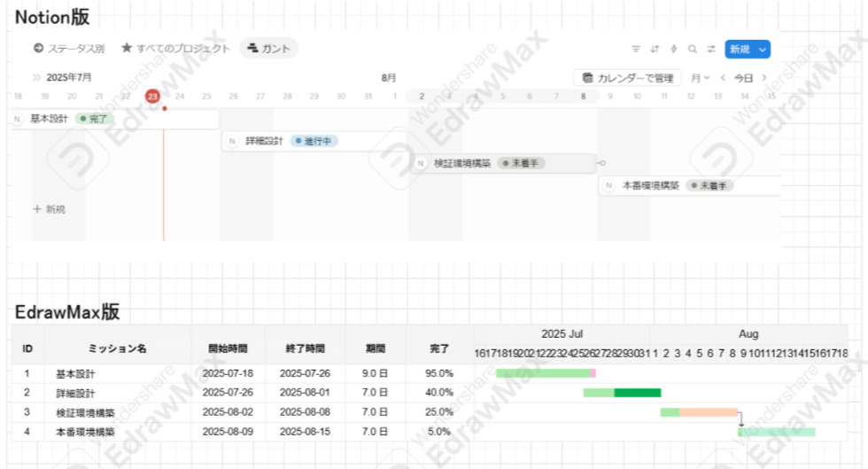Open the 詳細設計 task bar in Notion
This screenshot has height=469, width=868.
(x=315, y=141)
